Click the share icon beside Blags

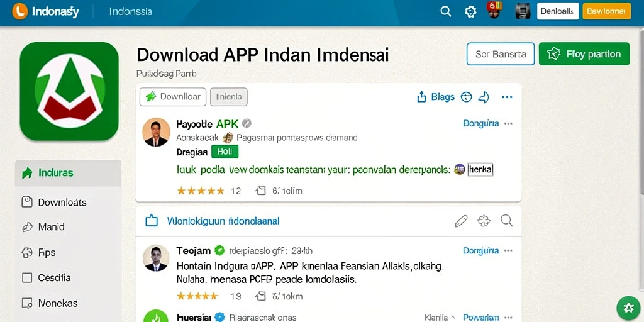click(421, 97)
